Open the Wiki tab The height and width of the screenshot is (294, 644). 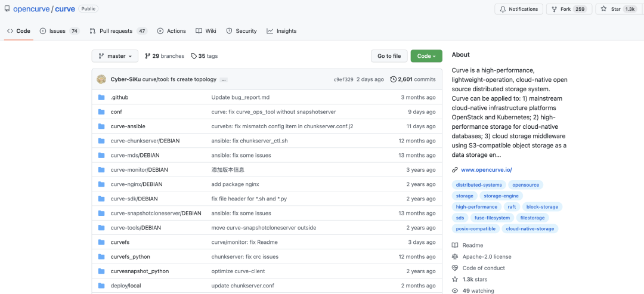(x=206, y=31)
